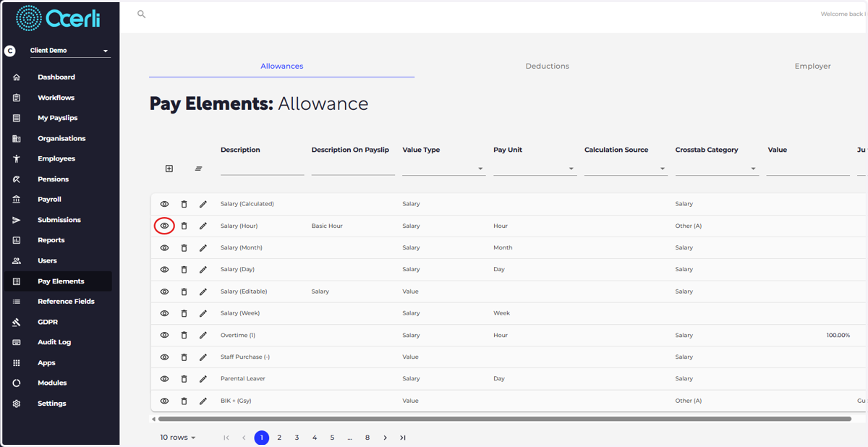Go to page 5
Image resolution: width=868 pixels, height=447 pixels.
(x=332, y=438)
